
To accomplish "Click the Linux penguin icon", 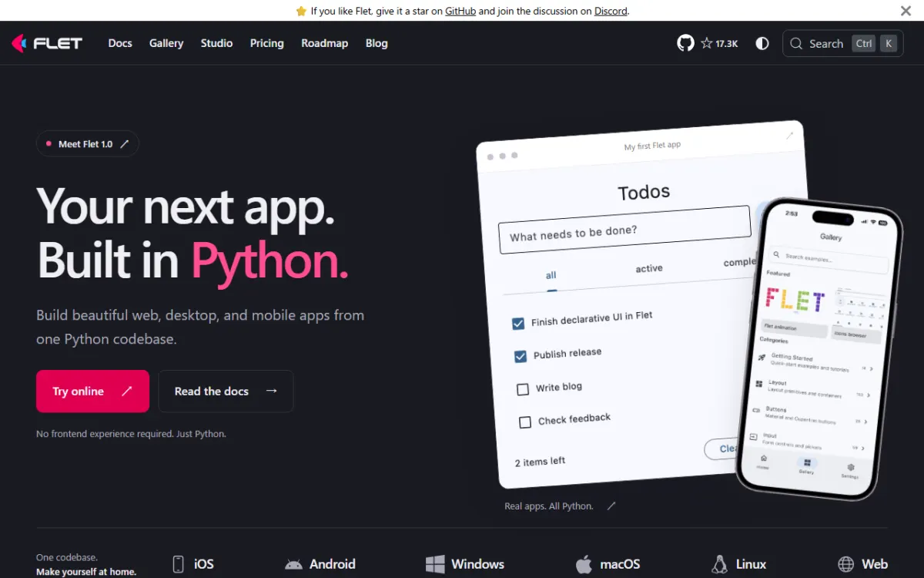I will (720, 564).
